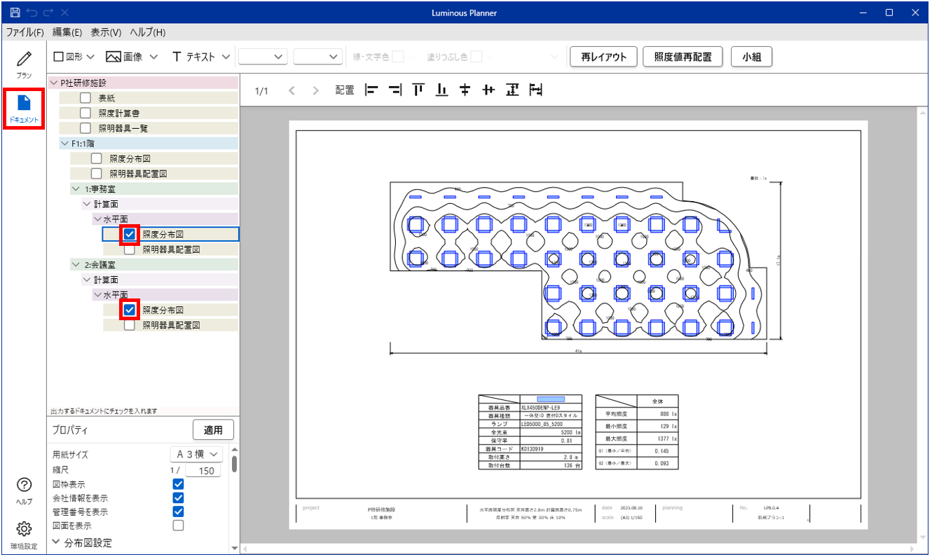Uncheck 照度分布図 under 1:事務室
Image resolution: width=931 pixels, height=556 pixels.
(129, 234)
